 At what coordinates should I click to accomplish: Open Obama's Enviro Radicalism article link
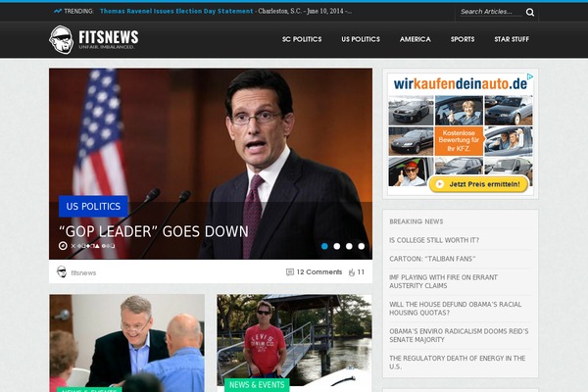click(459, 335)
